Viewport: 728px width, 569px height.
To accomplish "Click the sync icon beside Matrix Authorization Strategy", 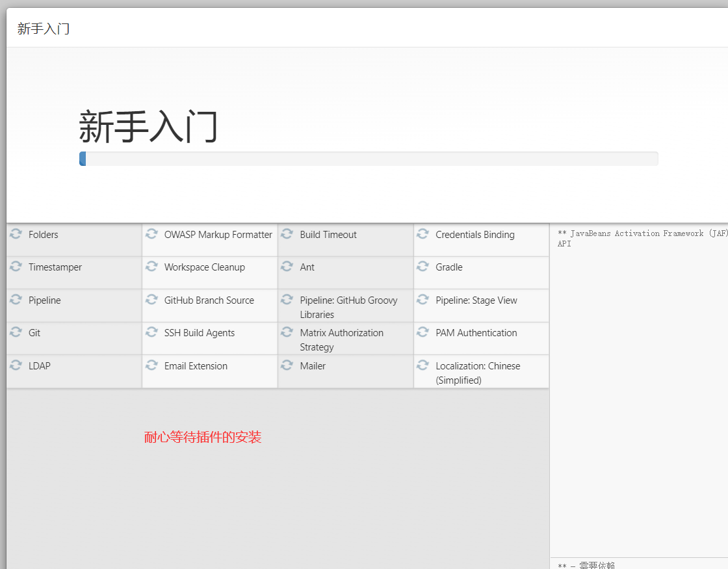I will pyautogui.click(x=287, y=332).
